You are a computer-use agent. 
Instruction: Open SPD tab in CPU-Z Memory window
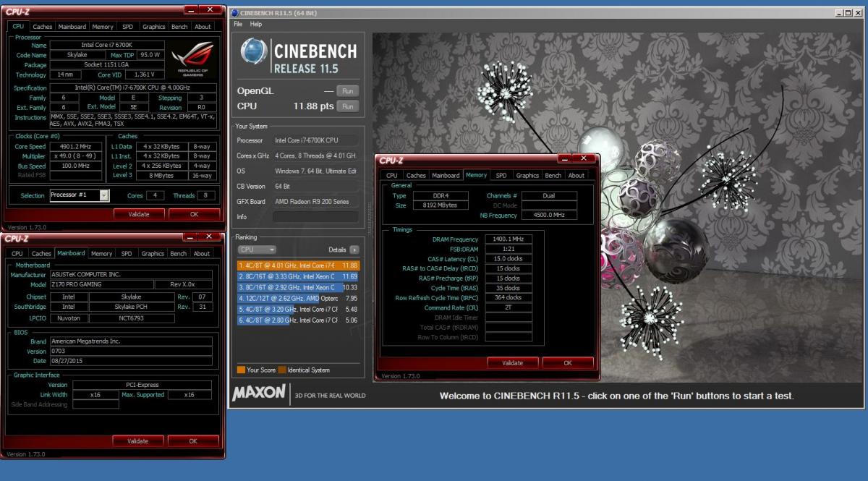[x=501, y=175]
